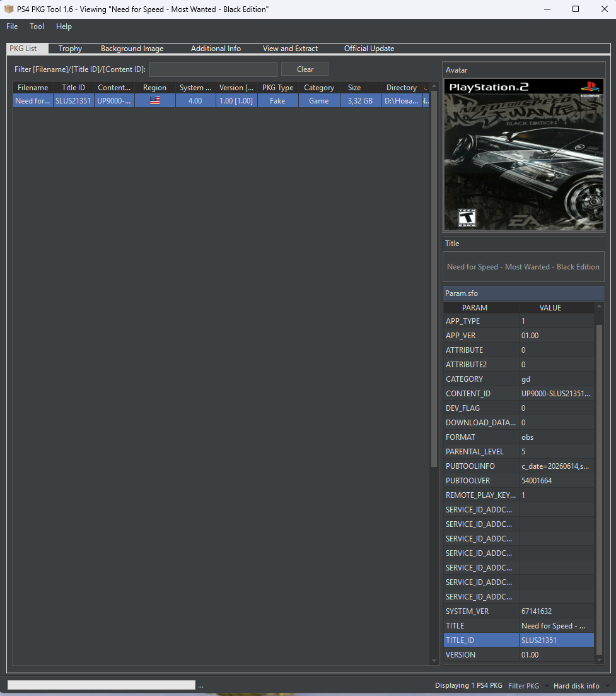Click the Clear filter button

[305, 69]
